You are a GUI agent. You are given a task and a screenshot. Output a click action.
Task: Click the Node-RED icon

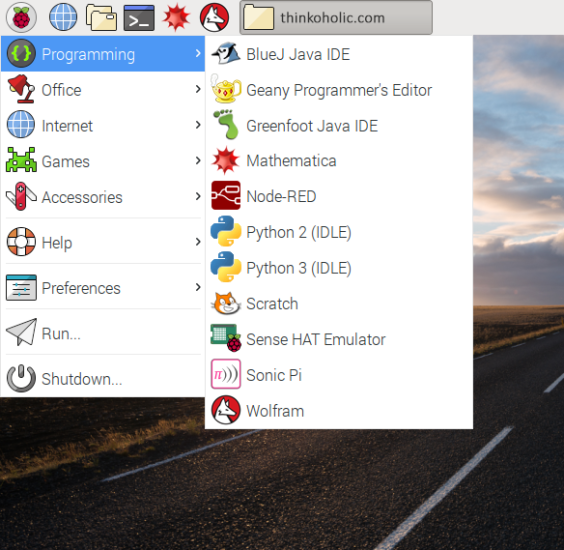click(x=226, y=195)
